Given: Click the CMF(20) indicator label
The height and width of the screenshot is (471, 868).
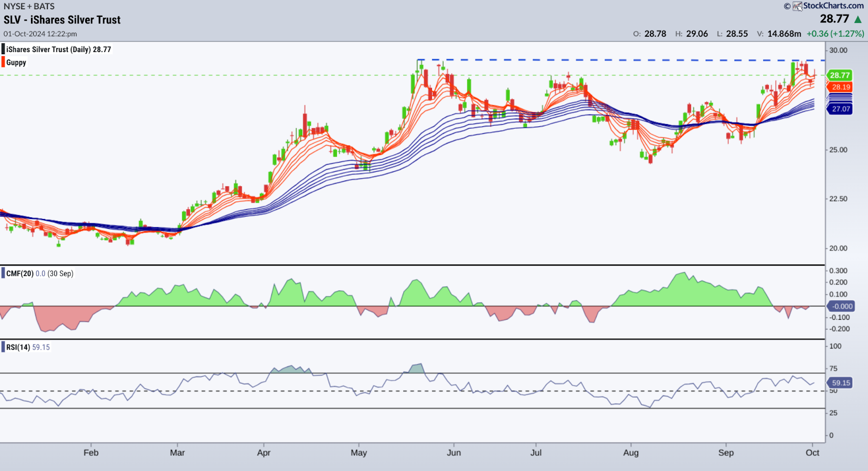Looking at the screenshot, I should [20, 274].
